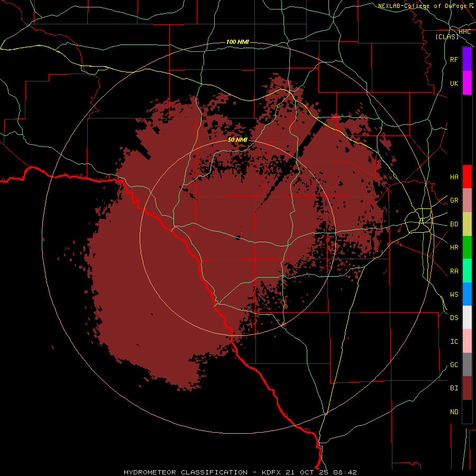Pick the RA light-green legend swatch
The height and width of the screenshot is (476, 476).
(x=467, y=271)
